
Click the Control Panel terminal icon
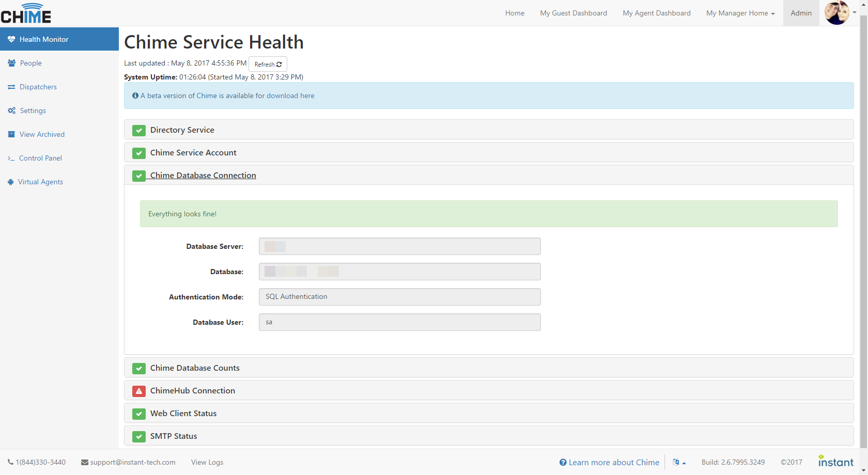(x=11, y=158)
